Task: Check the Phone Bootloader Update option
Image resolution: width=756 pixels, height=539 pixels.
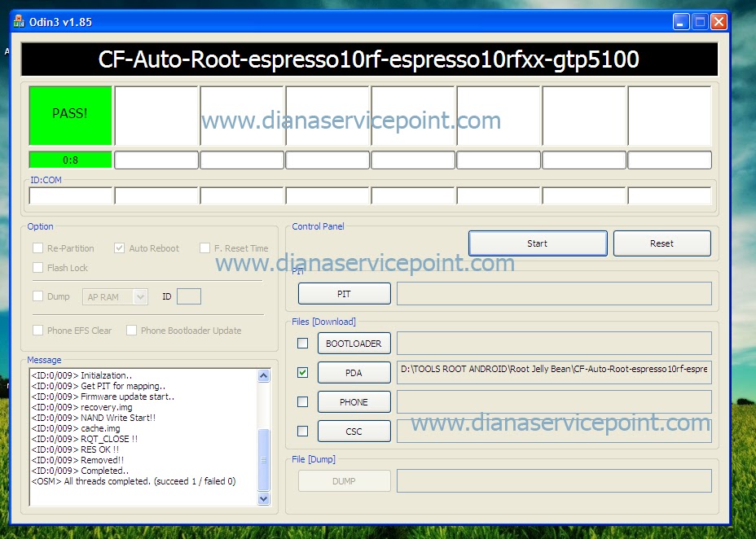Action: (x=131, y=331)
